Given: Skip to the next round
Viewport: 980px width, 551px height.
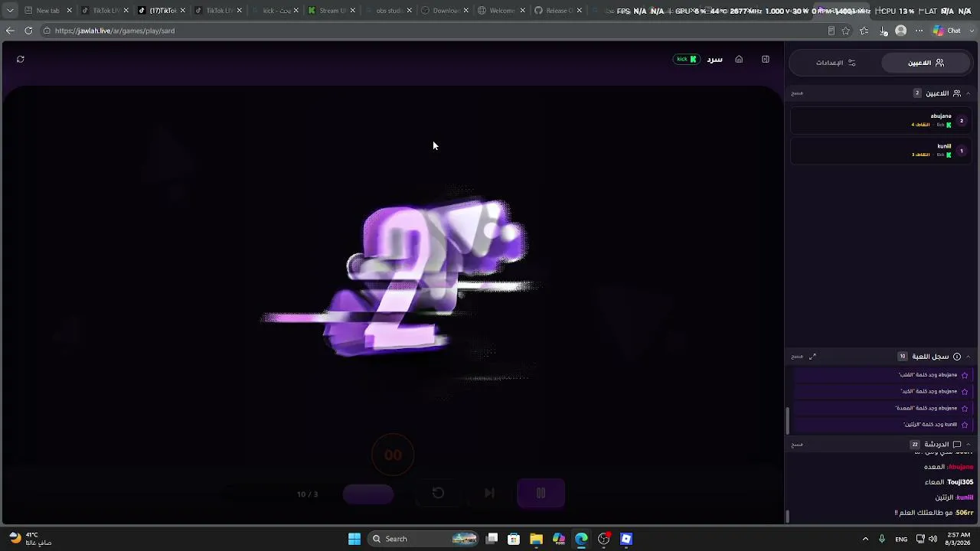Looking at the screenshot, I should (x=489, y=494).
